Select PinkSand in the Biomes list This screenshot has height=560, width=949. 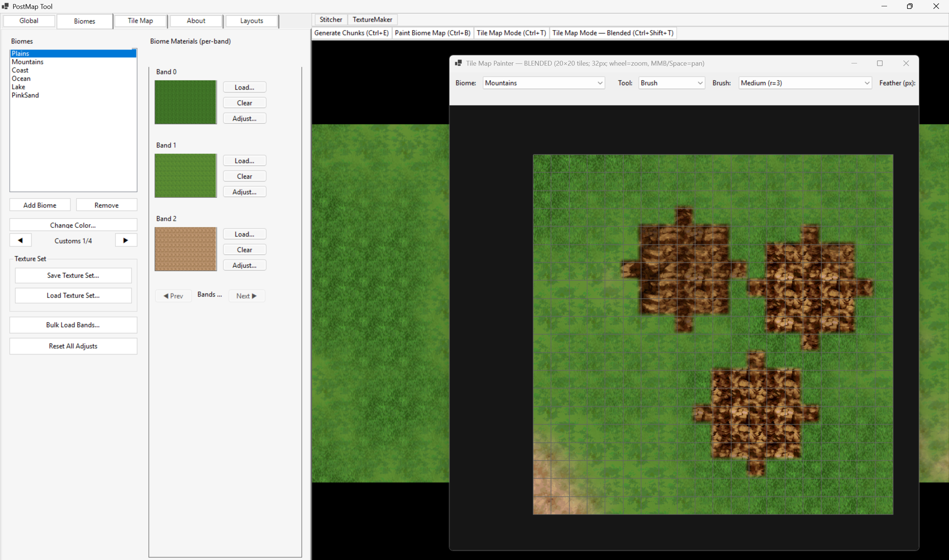coord(25,95)
